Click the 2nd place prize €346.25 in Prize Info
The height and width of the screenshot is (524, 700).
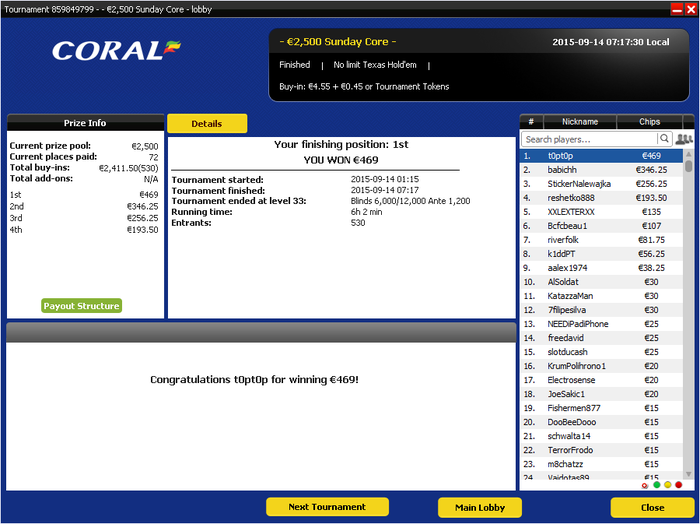[x=142, y=206]
